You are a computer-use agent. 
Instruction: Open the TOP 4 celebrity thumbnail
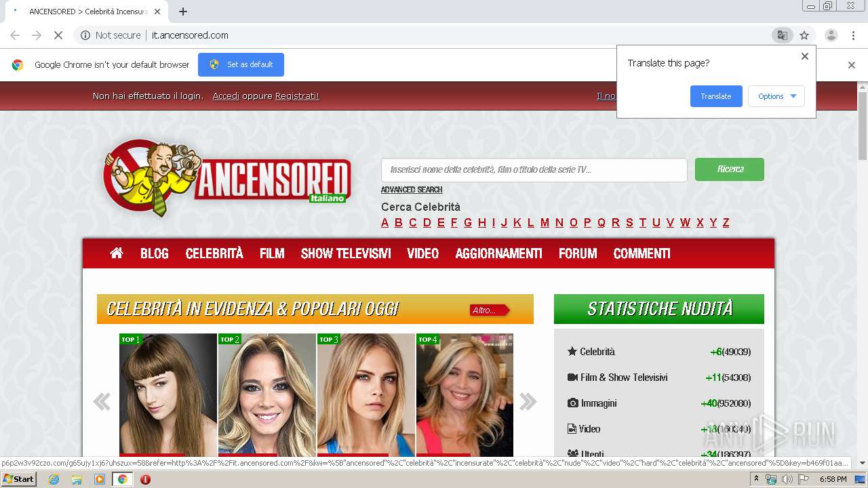click(465, 395)
